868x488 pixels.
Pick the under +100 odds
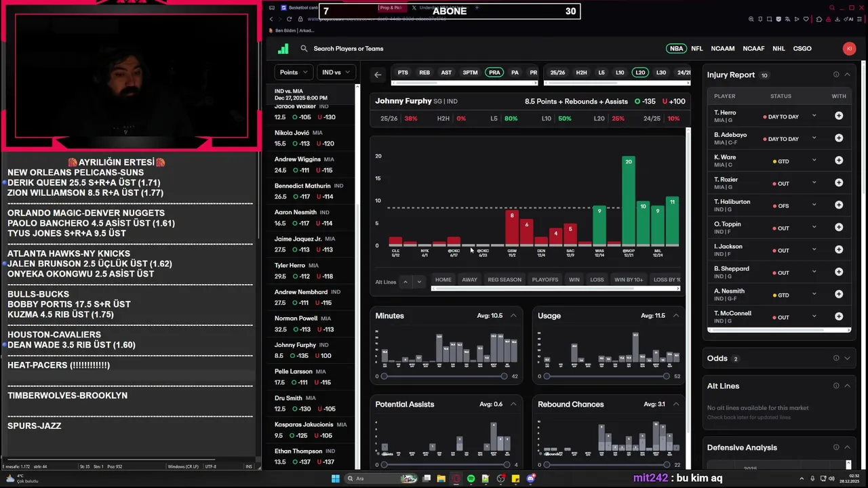click(x=673, y=102)
